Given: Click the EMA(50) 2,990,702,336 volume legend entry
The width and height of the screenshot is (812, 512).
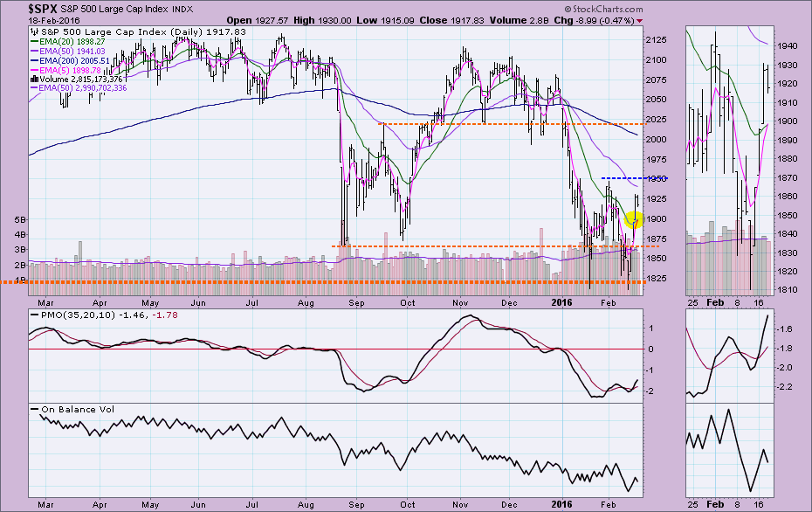Looking at the screenshot, I should coord(83,88).
